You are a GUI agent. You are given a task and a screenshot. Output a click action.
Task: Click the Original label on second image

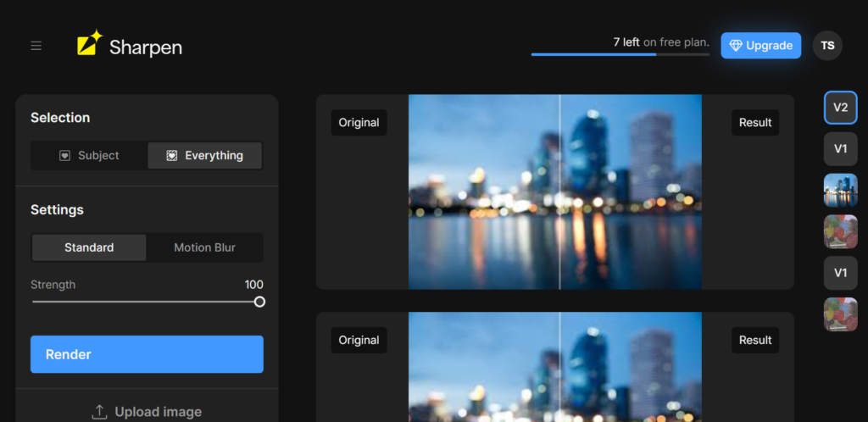click(359, 340)
